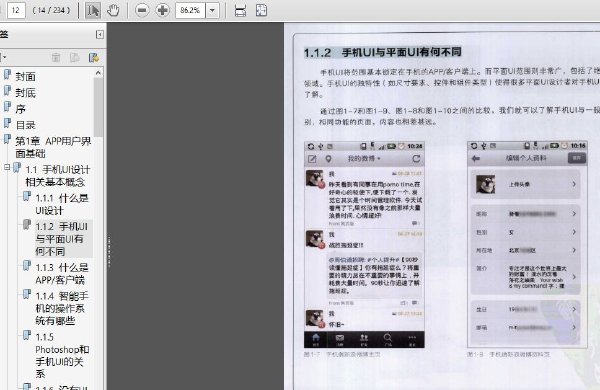Image resolution: width=600 pixels, height=390 pixels.
Task: Open bookmark 1.1.3 什么是APP/客户端
Action: pos(62,274)
